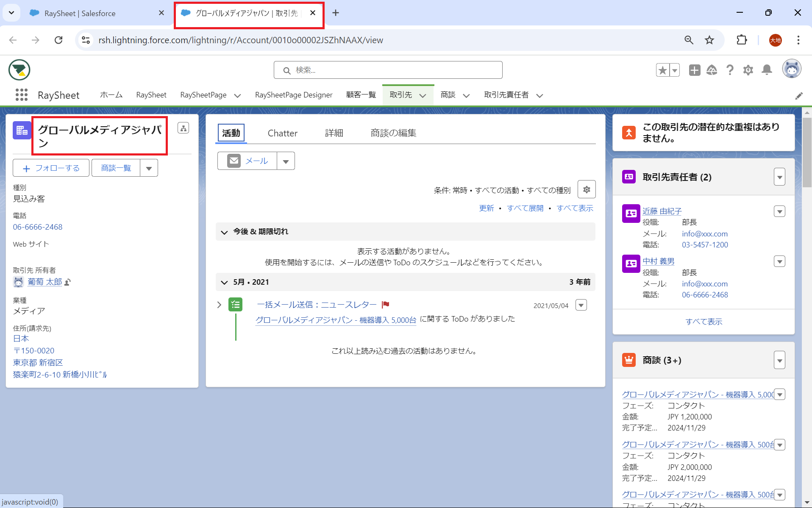Select the 活動 tab
The width and height of the screenshot is (812, 508).
231,133
